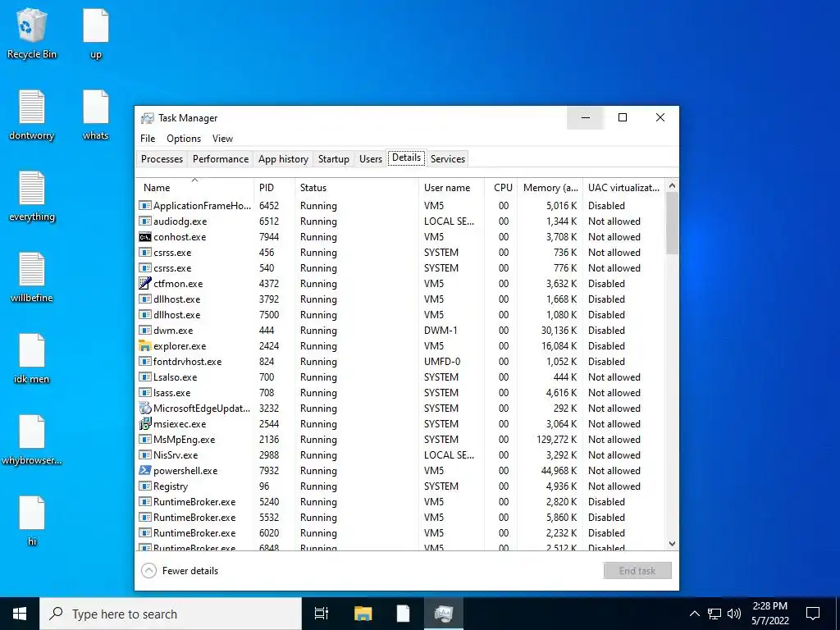Select the 'dontworry' text file icon
840x630 pixels.
click(x=32, y=115)
